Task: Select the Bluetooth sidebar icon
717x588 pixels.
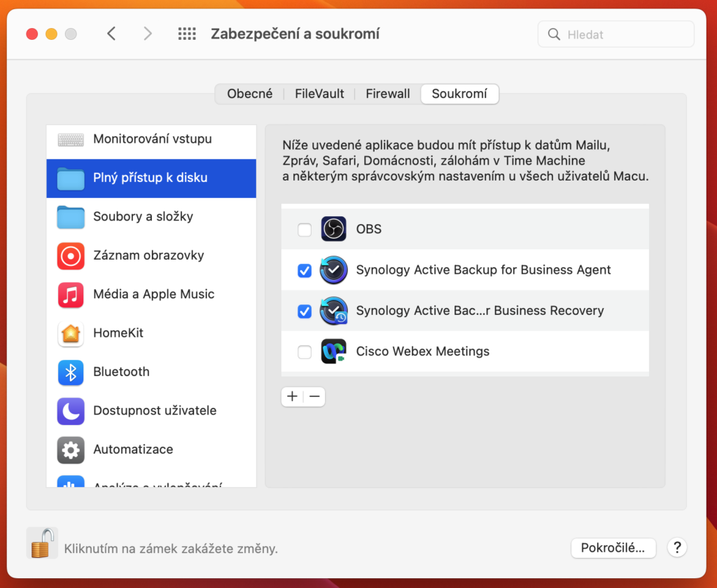Action: (71, 372)
